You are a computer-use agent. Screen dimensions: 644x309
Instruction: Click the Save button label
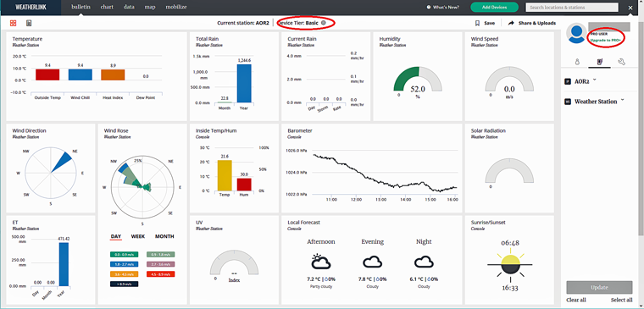click(x=489, y=24)
